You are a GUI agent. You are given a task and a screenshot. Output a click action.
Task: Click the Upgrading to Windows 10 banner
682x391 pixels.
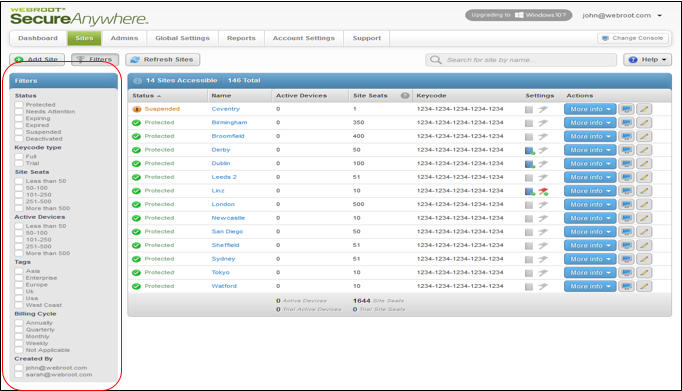tap(518, 15)
